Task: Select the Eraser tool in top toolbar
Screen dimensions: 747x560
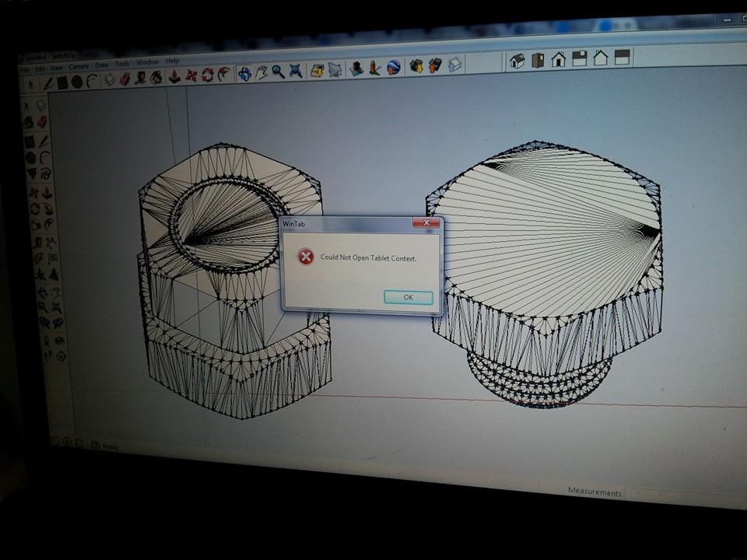Action: coord(124,79)
